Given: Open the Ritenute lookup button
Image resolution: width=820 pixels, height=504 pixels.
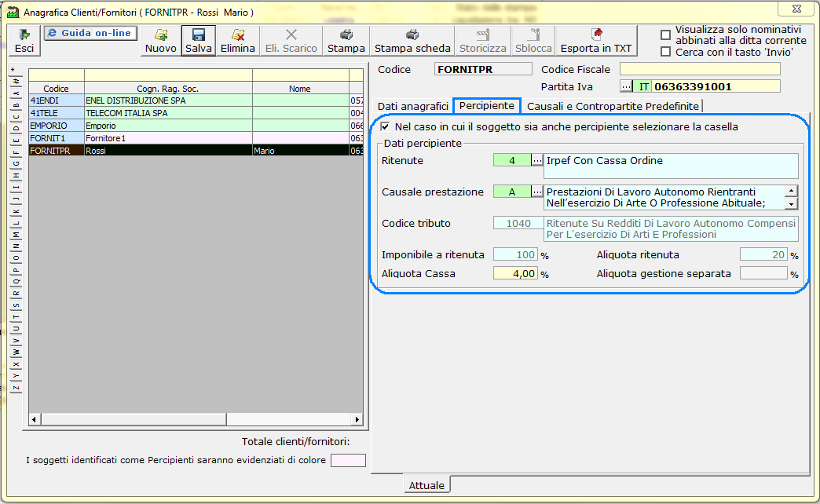Looking at the screenshot, I should (x=537, y=160).
